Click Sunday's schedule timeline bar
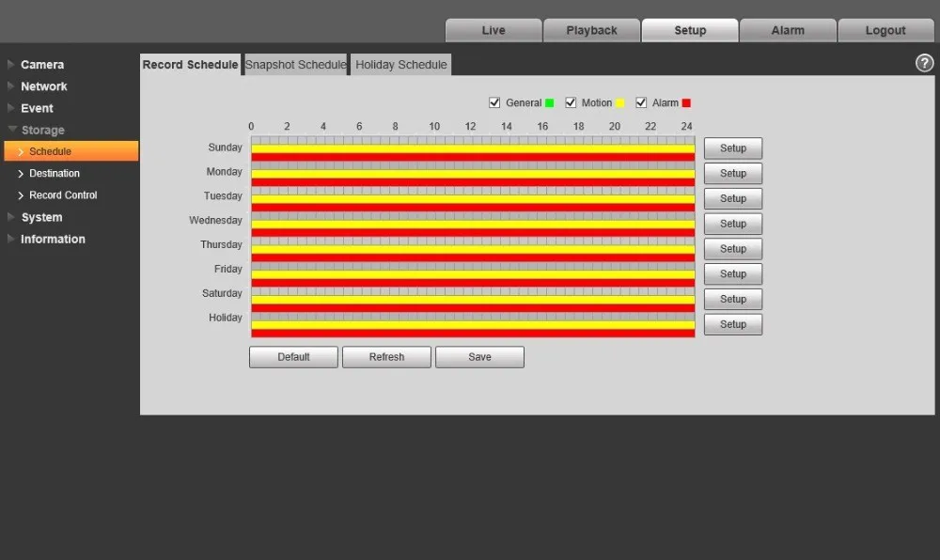940x560 pixels. click(x=473, y=148)
